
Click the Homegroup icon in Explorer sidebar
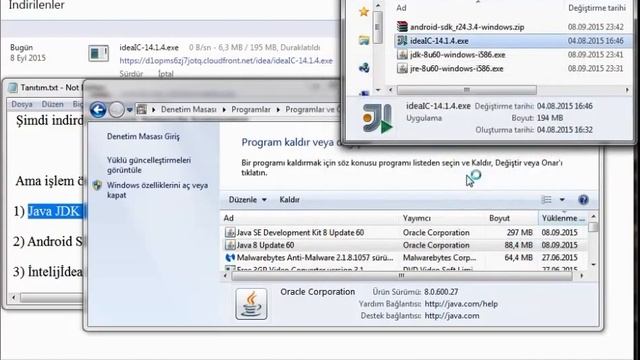(364, 67)
